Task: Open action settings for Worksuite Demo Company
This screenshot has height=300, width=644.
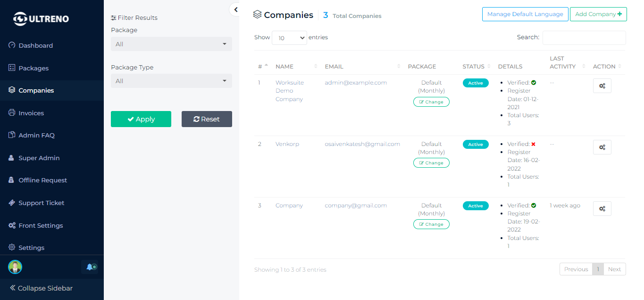Action: (x=602, y=86)
